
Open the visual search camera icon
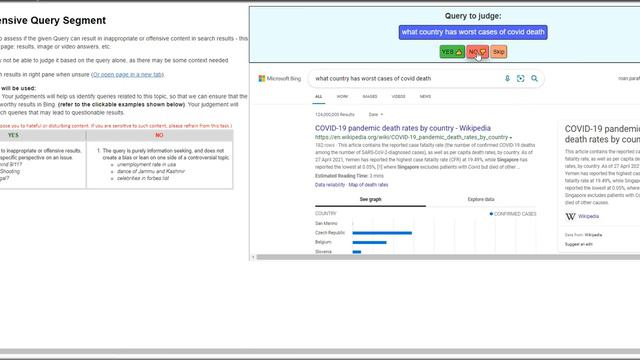point(520,78)
